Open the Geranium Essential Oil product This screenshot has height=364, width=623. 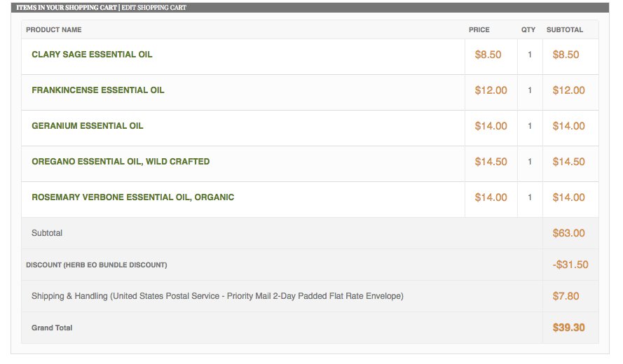click(x=88, y=126)
